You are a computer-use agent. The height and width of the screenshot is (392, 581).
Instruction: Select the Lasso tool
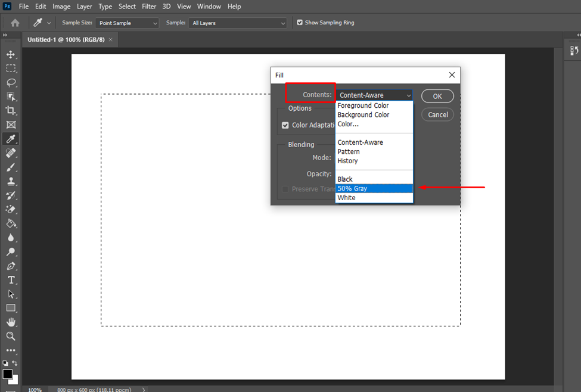[x=11, y=83]
